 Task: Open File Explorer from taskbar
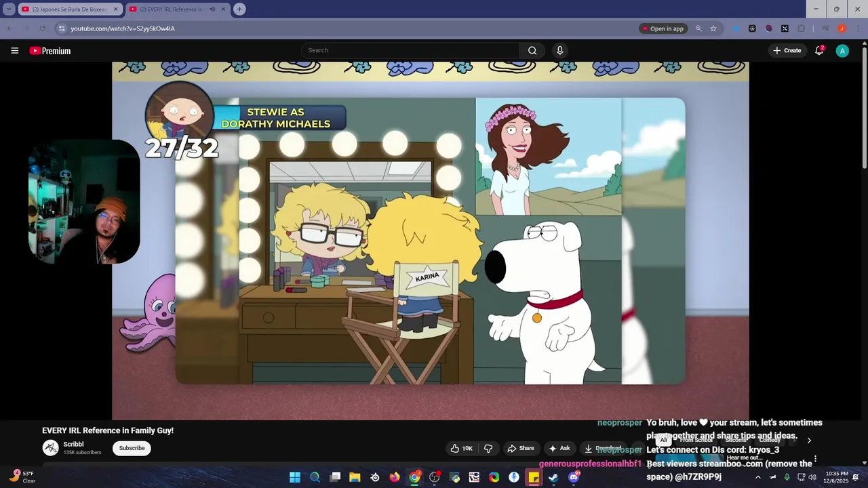355,477
